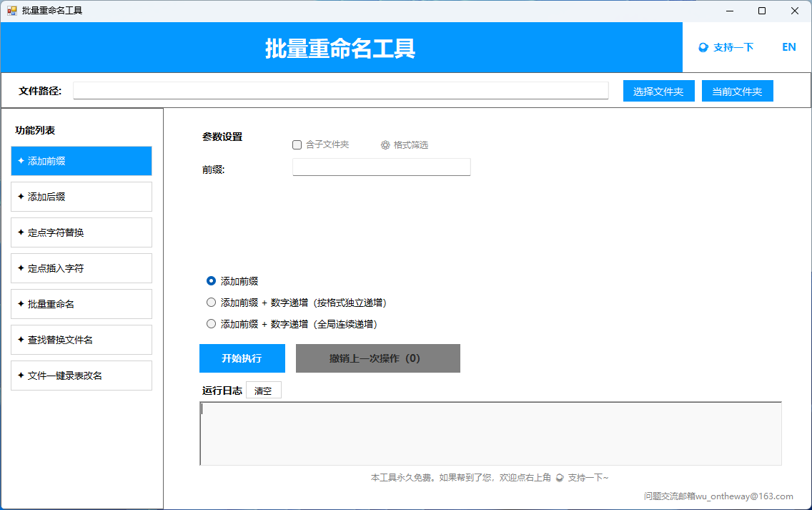Click the 参数设置 heading text
812x510 pixels.
222,137
